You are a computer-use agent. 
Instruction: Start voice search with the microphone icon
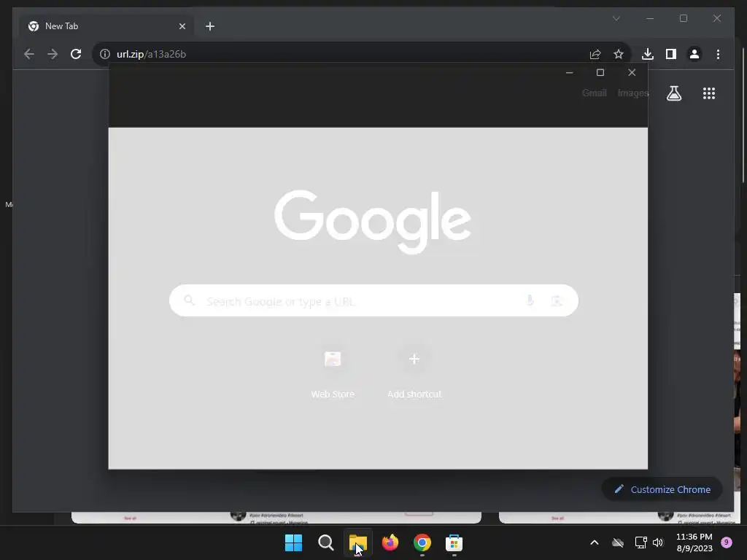coord(530,300)
